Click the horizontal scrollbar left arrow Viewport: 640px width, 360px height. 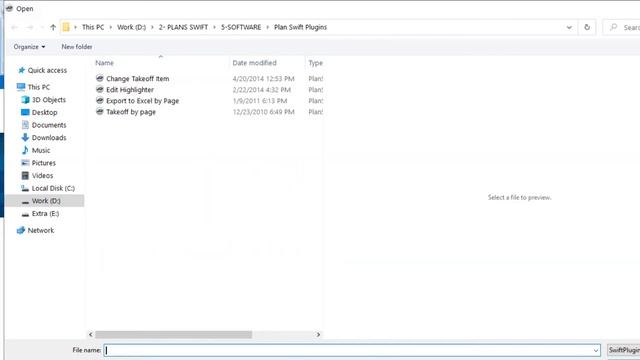coord(91,334)
